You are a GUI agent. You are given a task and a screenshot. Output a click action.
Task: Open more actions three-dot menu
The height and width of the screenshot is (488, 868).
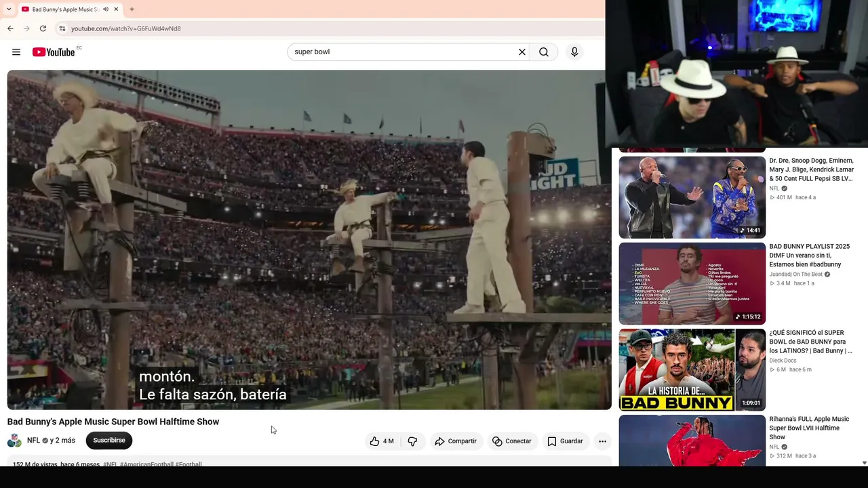602,441
